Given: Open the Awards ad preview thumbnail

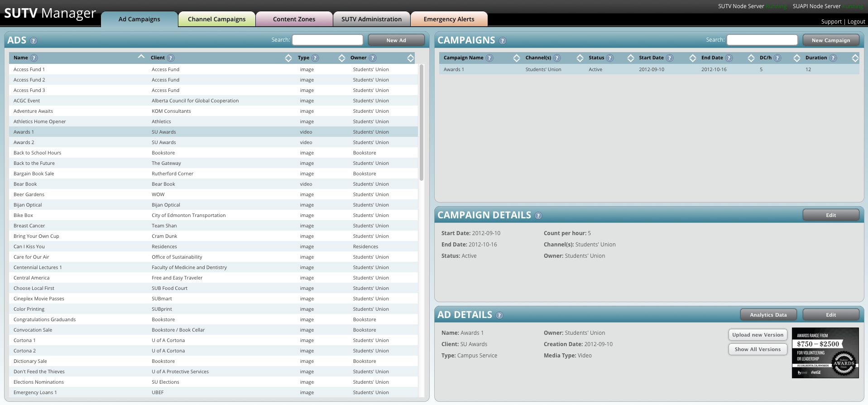Looking at the screenshot, I should [x=825, y=353].
